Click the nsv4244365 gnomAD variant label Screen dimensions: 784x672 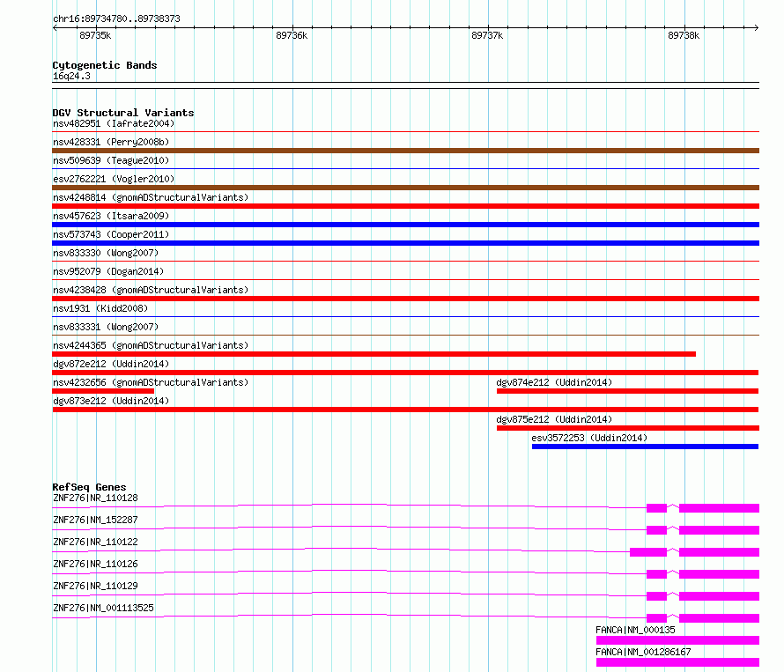tap(151, 345)
